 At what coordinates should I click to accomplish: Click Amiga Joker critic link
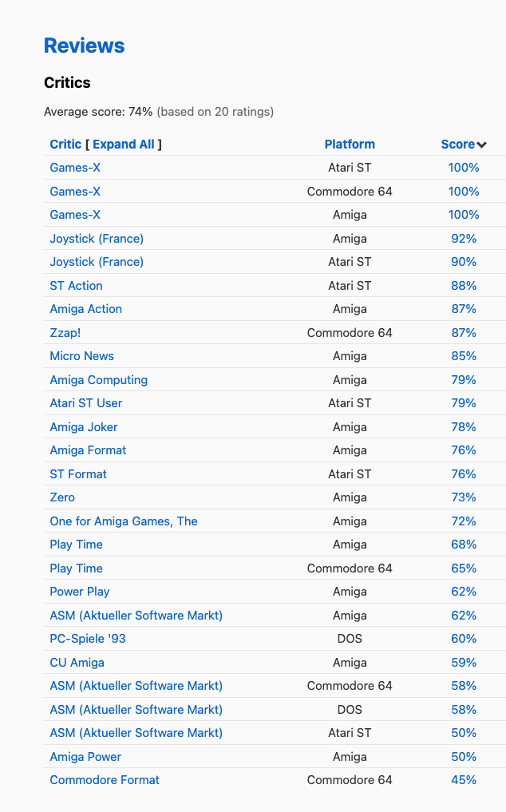point(83,426)
